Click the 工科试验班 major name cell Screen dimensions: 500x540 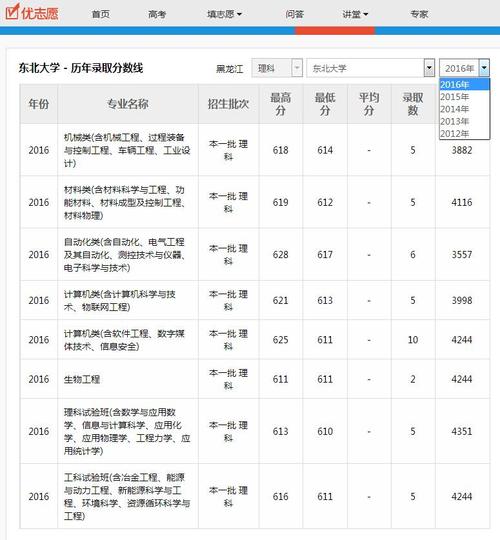[127, 496]
